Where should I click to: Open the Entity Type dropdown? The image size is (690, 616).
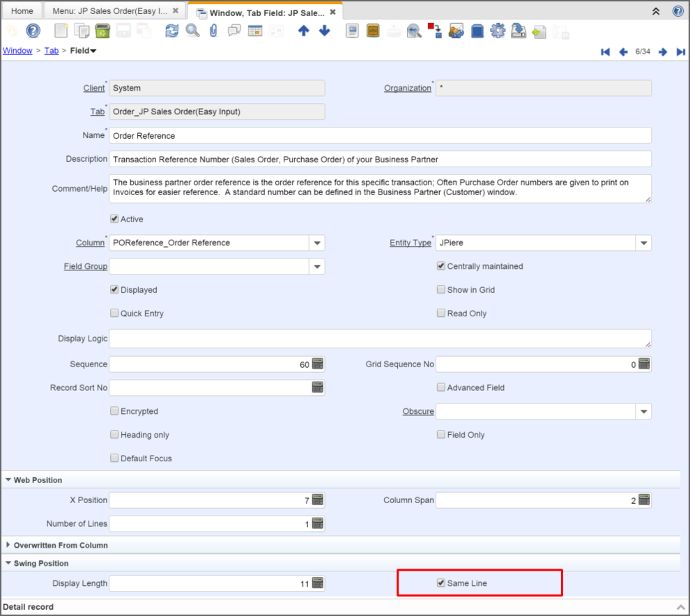(x=643, y=243)
